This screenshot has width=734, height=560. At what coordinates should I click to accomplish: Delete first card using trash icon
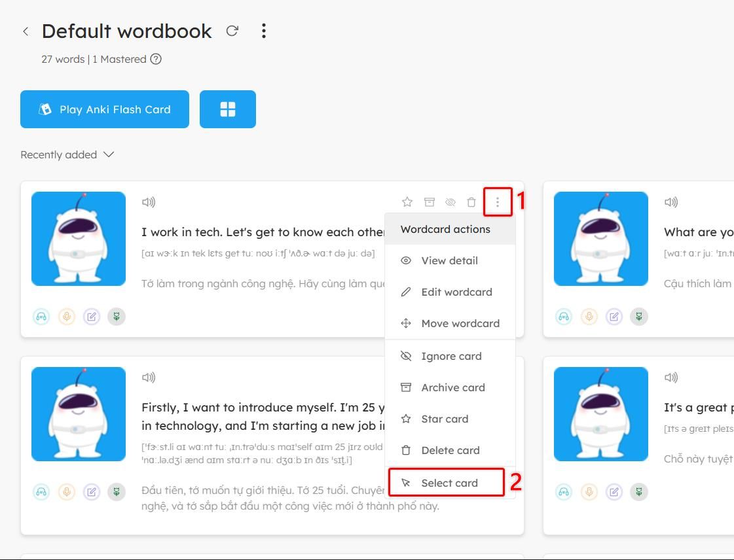471,202
